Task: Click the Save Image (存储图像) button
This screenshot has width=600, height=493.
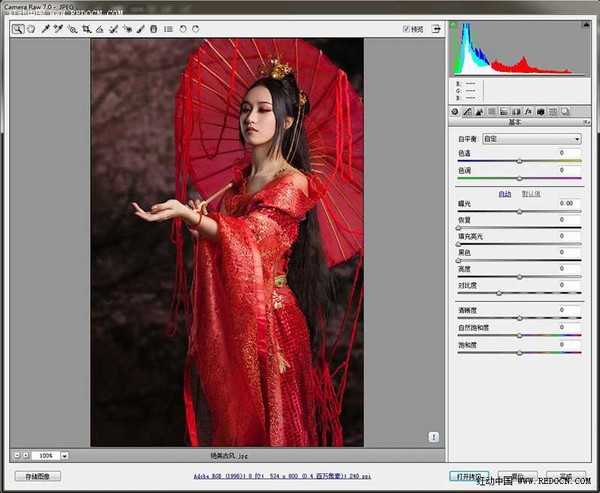Action: coord(37,476)
